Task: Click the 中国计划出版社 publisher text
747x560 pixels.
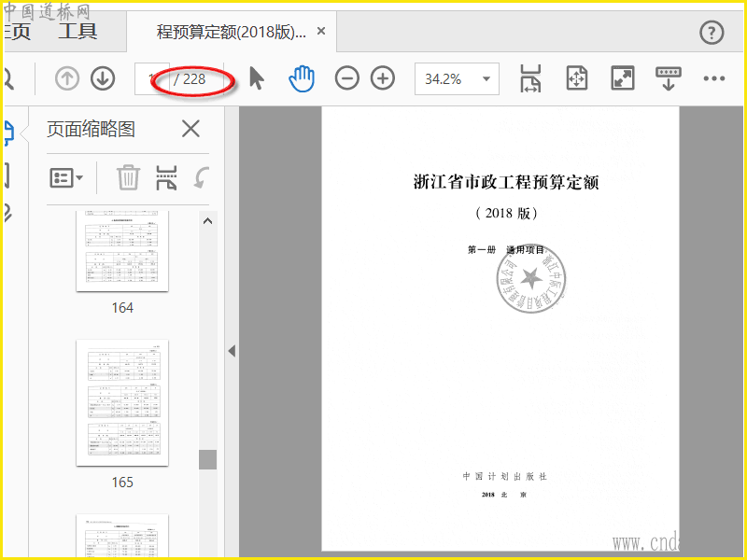Action: coord(505,476)
